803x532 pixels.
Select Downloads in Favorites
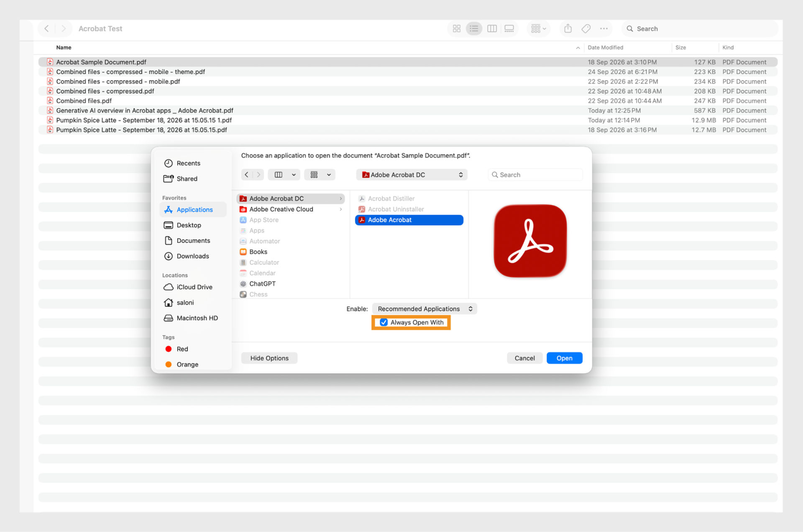coord(192,256)
